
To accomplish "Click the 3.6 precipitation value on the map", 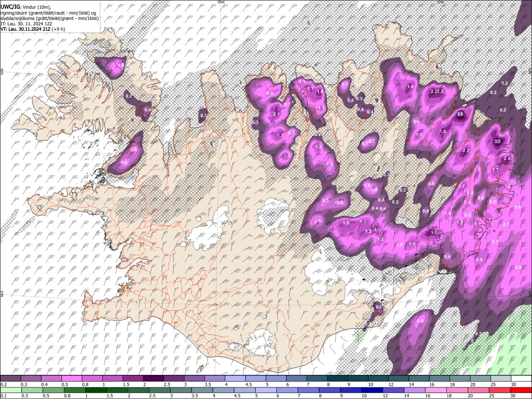I will click(x=460, y=114).
